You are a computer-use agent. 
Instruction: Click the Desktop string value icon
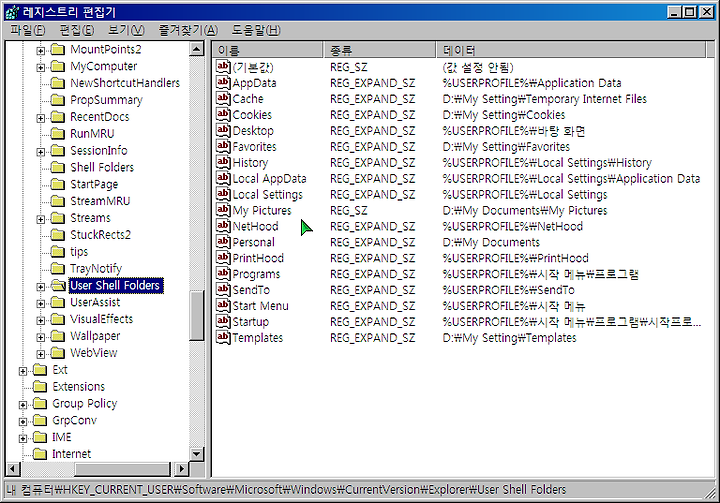223,130
